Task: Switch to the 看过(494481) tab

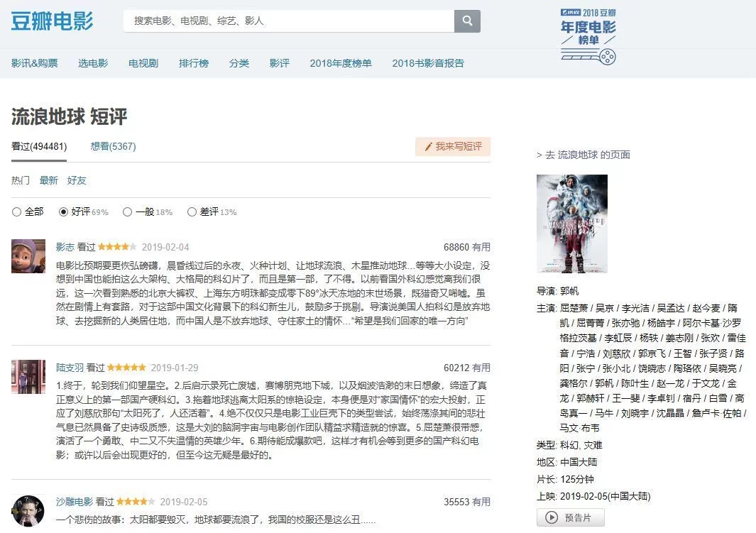Action: 39,146
